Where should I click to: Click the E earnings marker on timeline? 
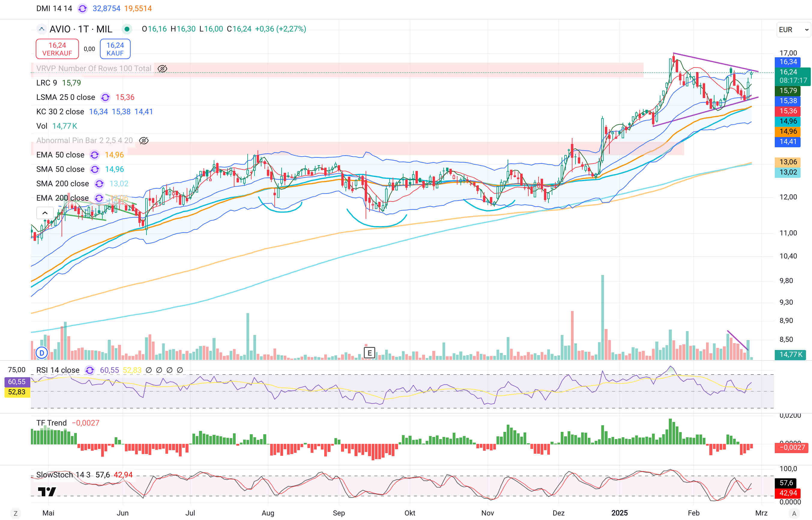click(369, 353)
